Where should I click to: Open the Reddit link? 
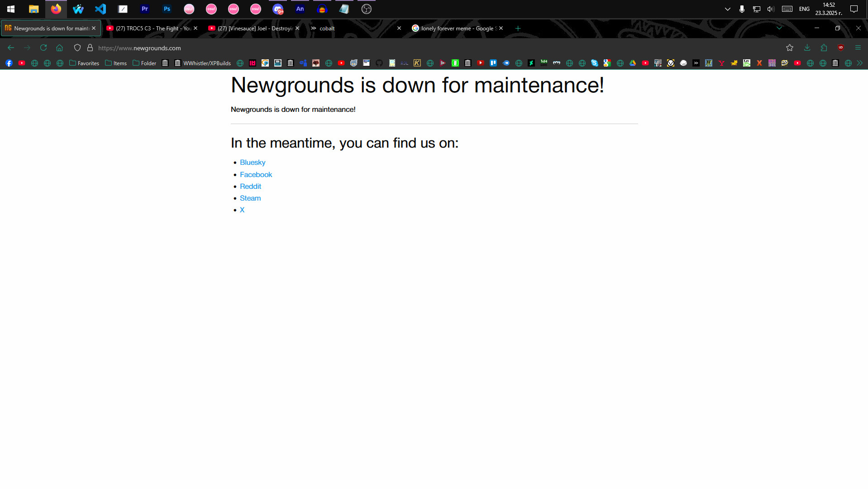click(x=250, y=187)
